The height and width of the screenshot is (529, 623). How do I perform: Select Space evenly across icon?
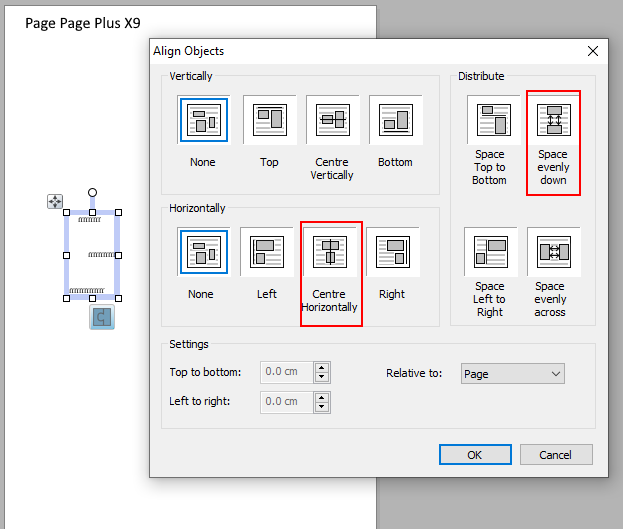(554, 252)
